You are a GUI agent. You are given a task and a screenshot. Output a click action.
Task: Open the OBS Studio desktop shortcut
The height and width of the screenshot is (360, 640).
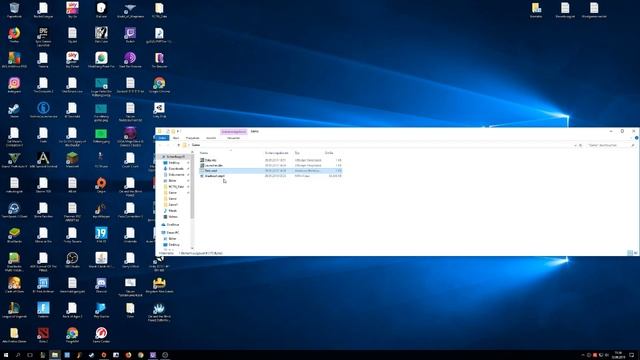point(72,260)
